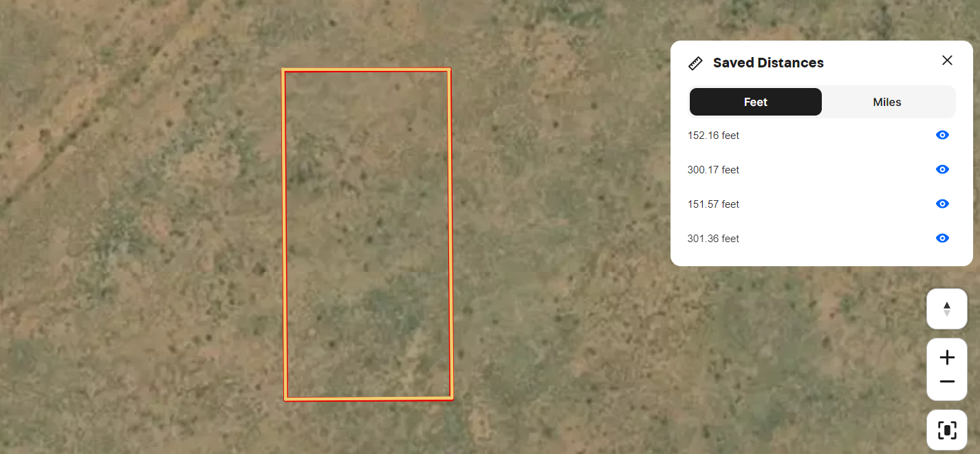Click the Saved Distances title
The height and width of the screenshot is (454, 980).
(x=768, y=63)
